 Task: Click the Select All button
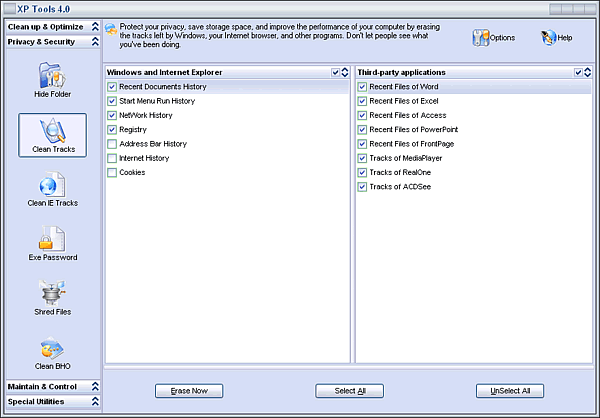pyautogui.click(x=349, y=391)
